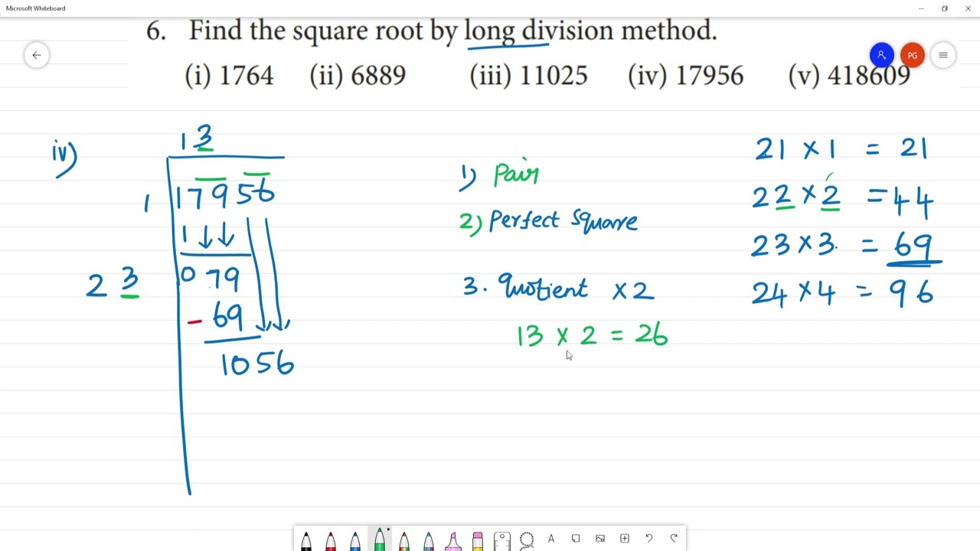Viewport: 980px width, 551px height.
Task: Click the text '(ii) 6889'
Action: (358, 76)
